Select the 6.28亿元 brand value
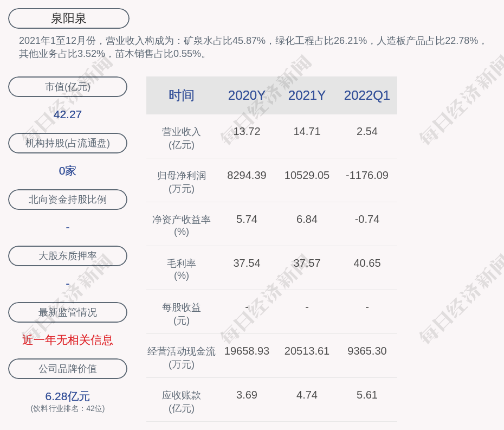504x430 pixels. click(x=68, y=396)
